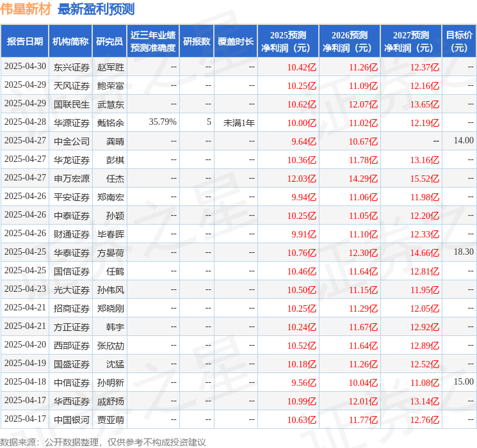Viewport: 477px width, 448px height.
Task: Click analyst name 郑晓刚
Action: [x=110, y=308]
